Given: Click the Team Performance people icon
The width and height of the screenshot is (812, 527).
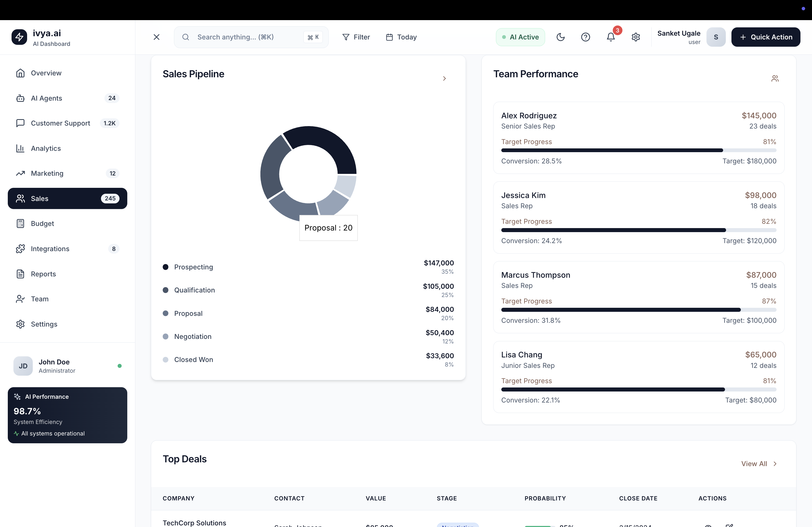Looking at the screenshot, I should (775, 79).
